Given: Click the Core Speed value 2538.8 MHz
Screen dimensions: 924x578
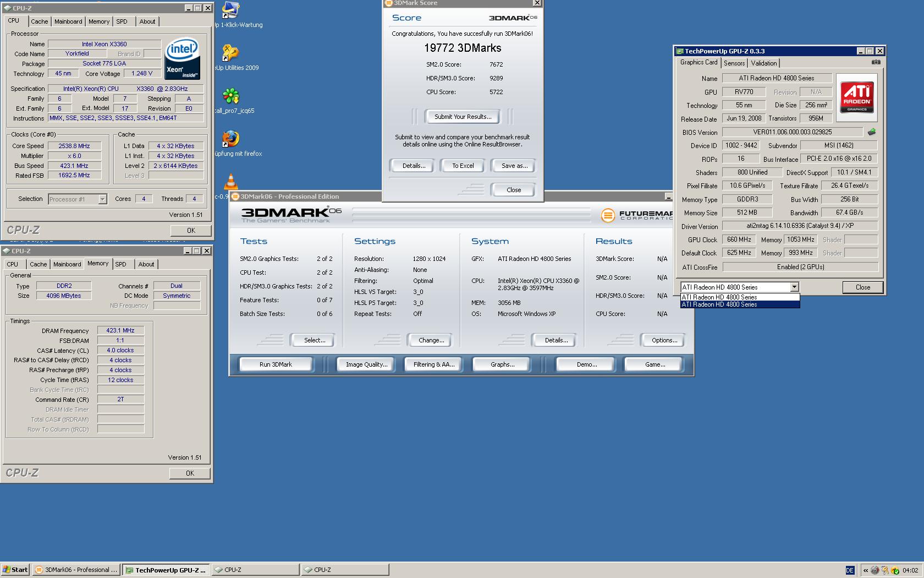Looking at the screenshot, I should point(74,146).
